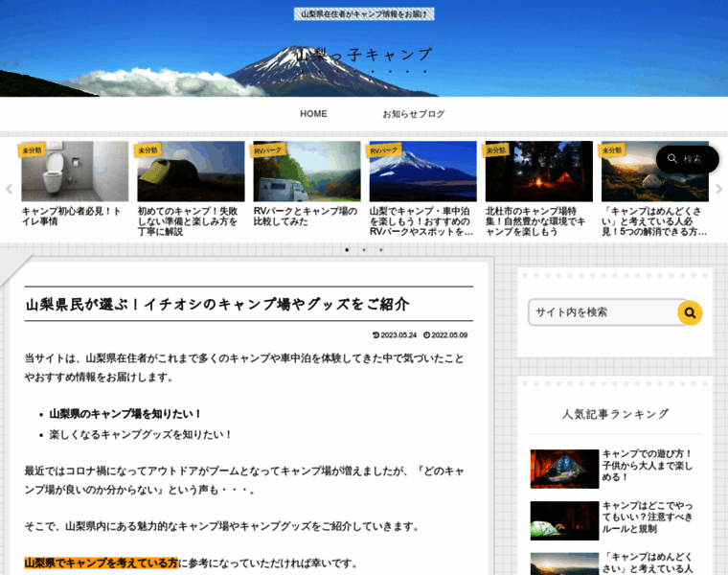
Task: Open carousel article 「キャンプはめんどくさい」5つの解消
Action: pyautogui.click(x=654, y=221)
